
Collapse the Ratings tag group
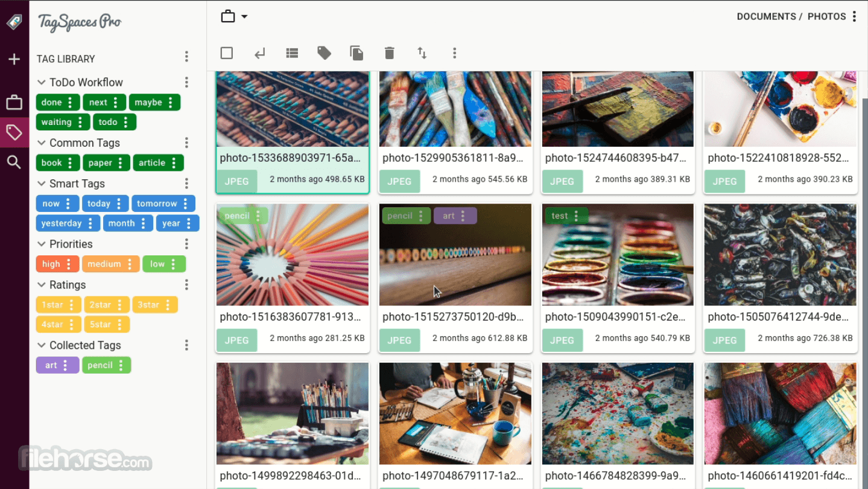[x=42, y=285]
